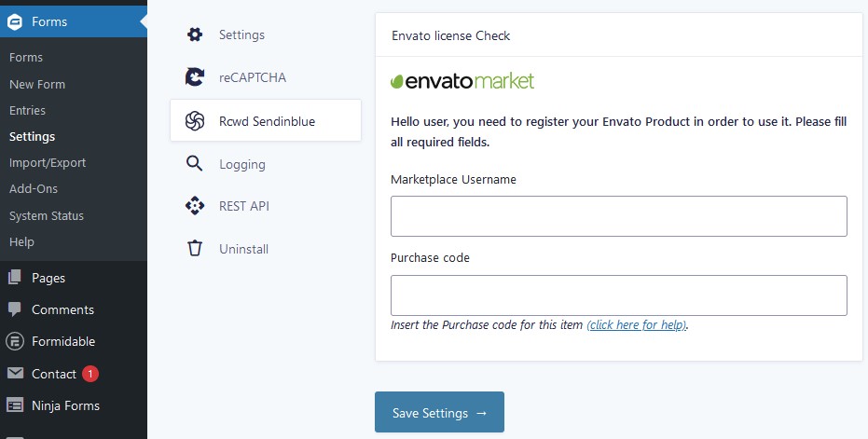Click into the Purchase code field
Image resolution: width=868 pixels, height=439 pixels.
click(x=618, y=295)
